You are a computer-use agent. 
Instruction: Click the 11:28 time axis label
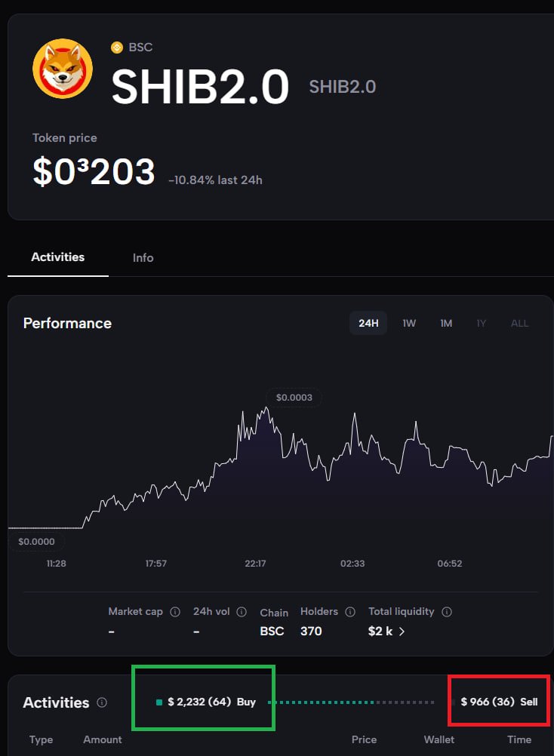[57, 564]
